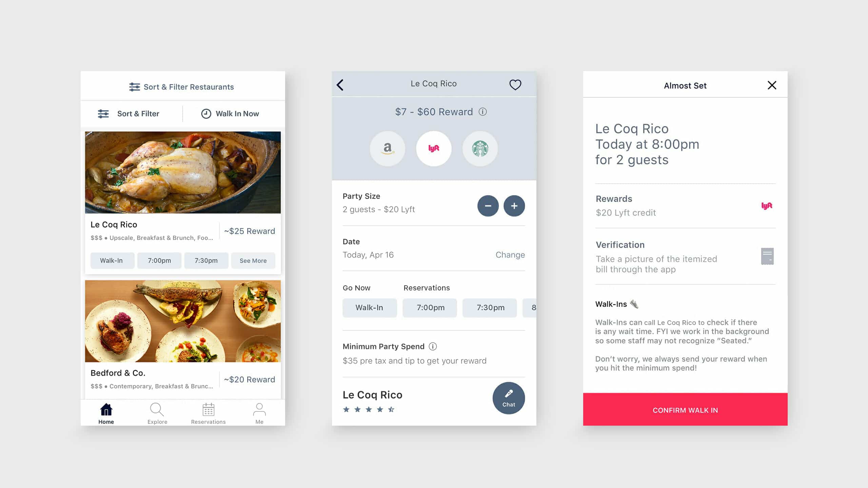Click Change date on Today Apr 16
Viewport: 868px width, 488px height.
coord(510,255)
